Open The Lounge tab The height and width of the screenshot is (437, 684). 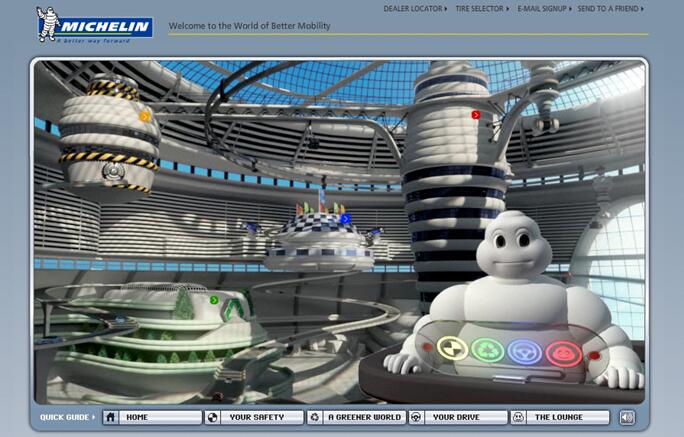560,417
